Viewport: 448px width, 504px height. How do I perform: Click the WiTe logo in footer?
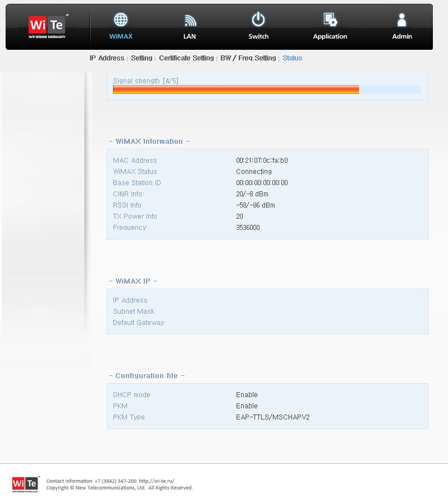25,484
